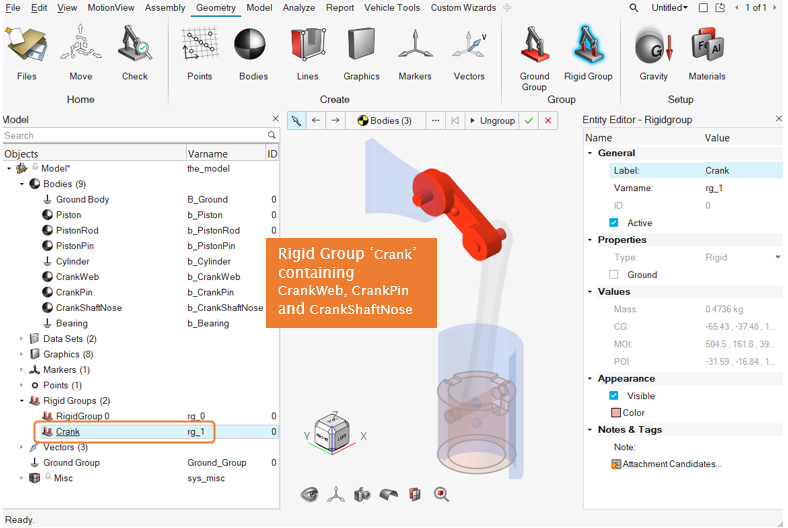Click the model browser Search field
The width and height of the screenshot is (788, 528).
134,135
